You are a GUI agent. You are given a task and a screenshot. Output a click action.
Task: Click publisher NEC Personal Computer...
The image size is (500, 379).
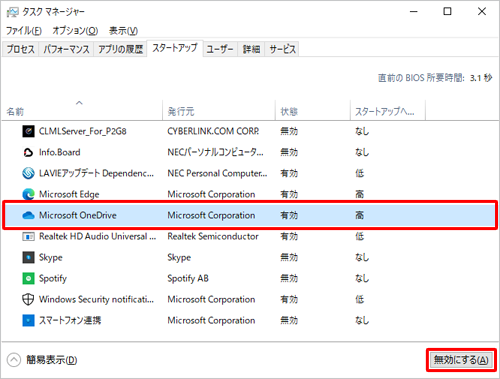coord(217,173)
